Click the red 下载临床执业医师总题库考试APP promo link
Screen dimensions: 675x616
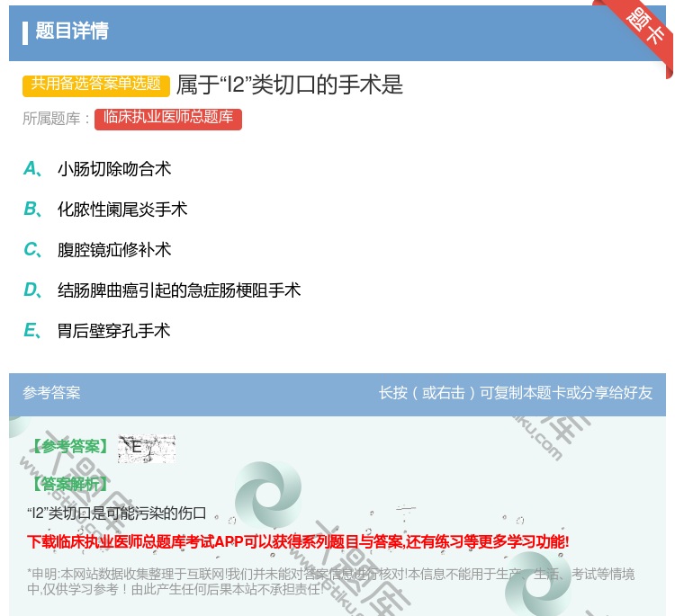[x=298, y=541]
